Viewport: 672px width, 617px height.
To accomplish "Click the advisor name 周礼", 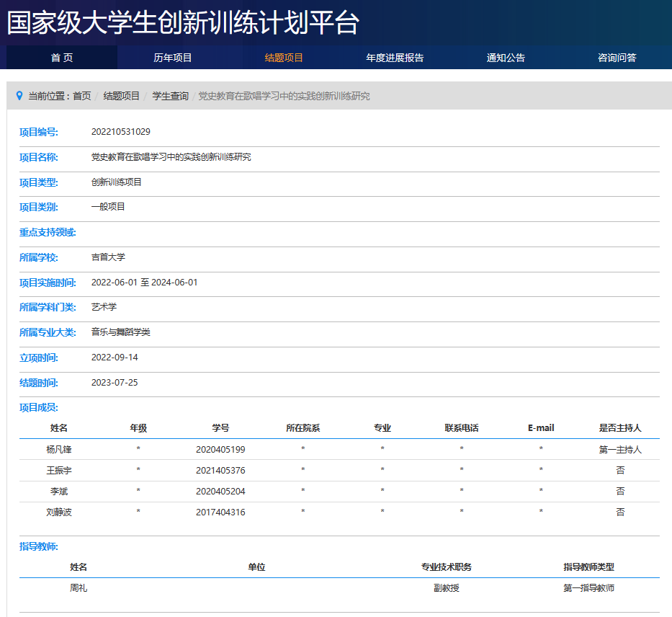I will (x=79, y=588).
